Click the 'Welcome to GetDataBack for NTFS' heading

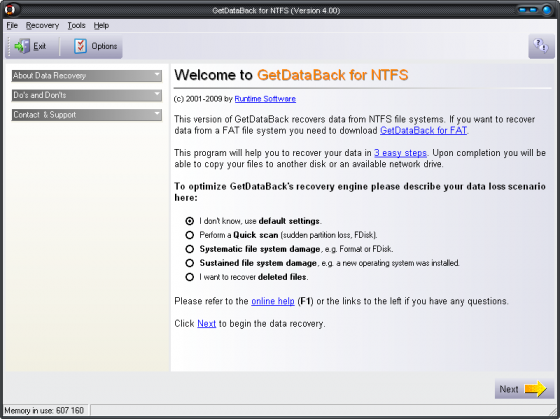click(x=291, y=75)
